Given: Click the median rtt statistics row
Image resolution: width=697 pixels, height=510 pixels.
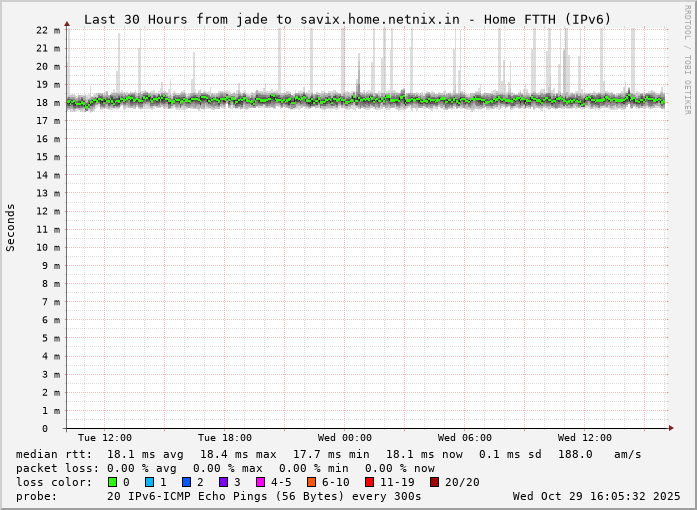Looking at the screenshot, I should coord(328,454).
